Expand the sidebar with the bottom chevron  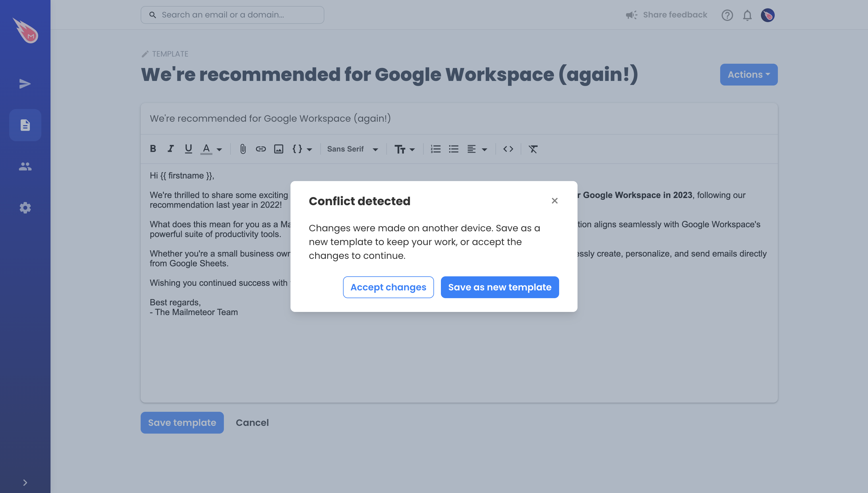[25, 482]
